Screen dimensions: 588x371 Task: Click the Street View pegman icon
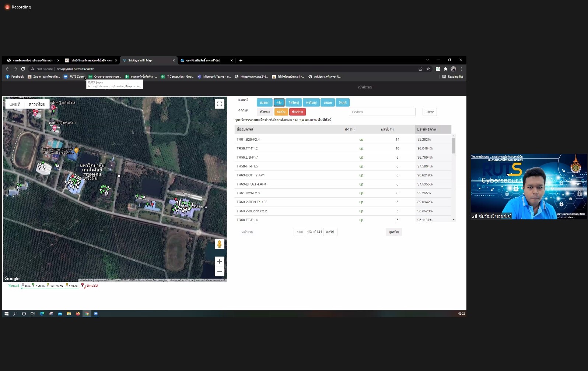pos(219,244)
